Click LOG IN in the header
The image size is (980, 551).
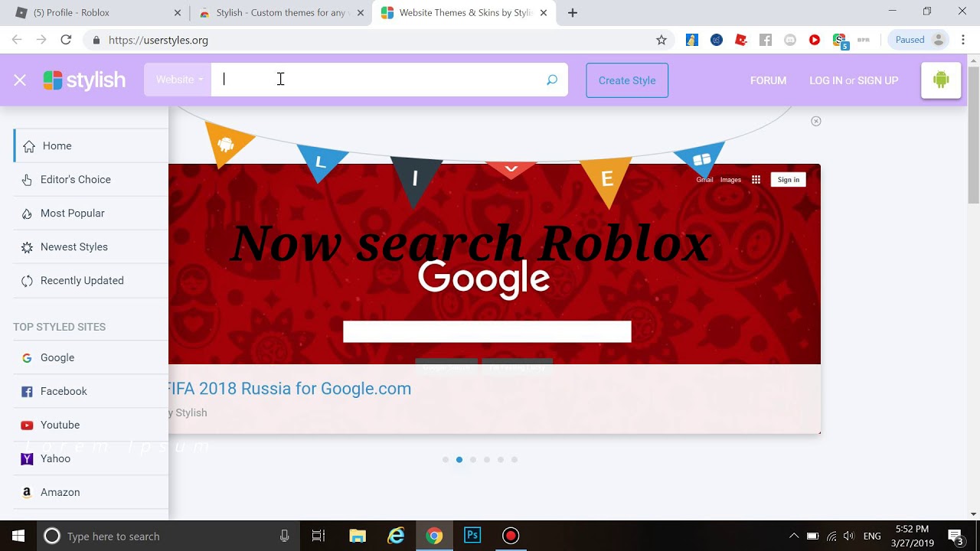[x=825, y=80]
